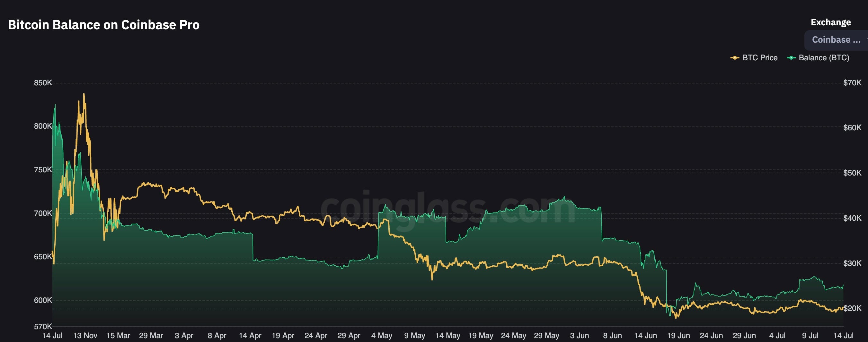The image size is (868, 342).
Task: Click the 650K left axis label
Action: pos(43,257)
